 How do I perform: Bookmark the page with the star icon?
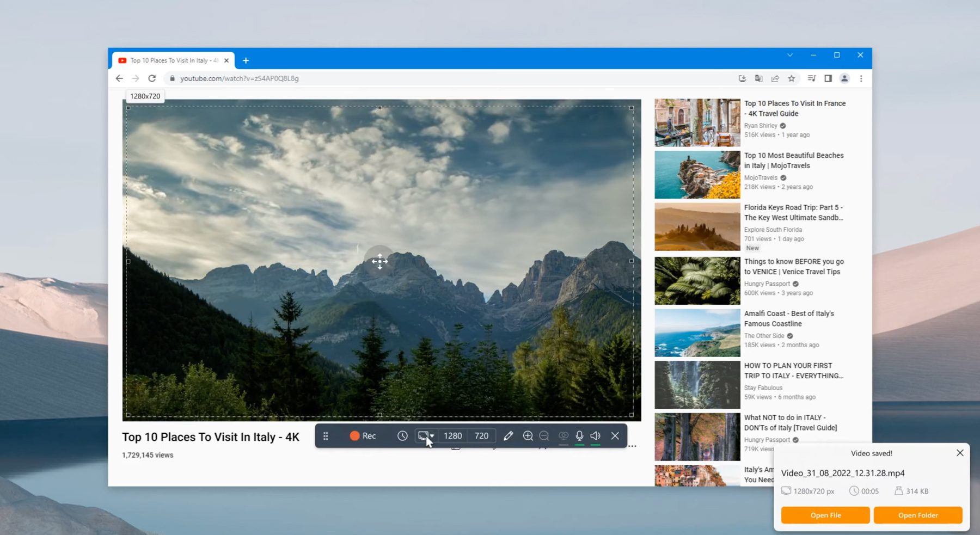[x=792, y=78]
